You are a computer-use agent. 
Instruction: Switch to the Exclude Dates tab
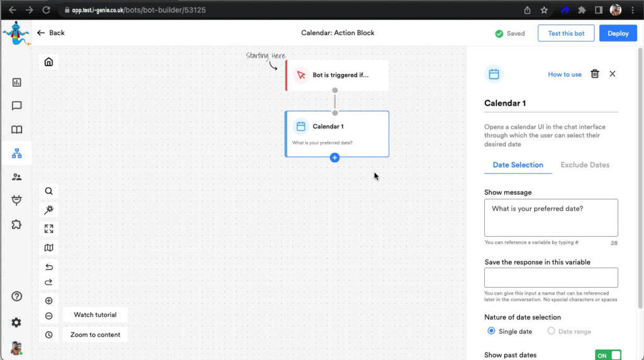[585, 165]
